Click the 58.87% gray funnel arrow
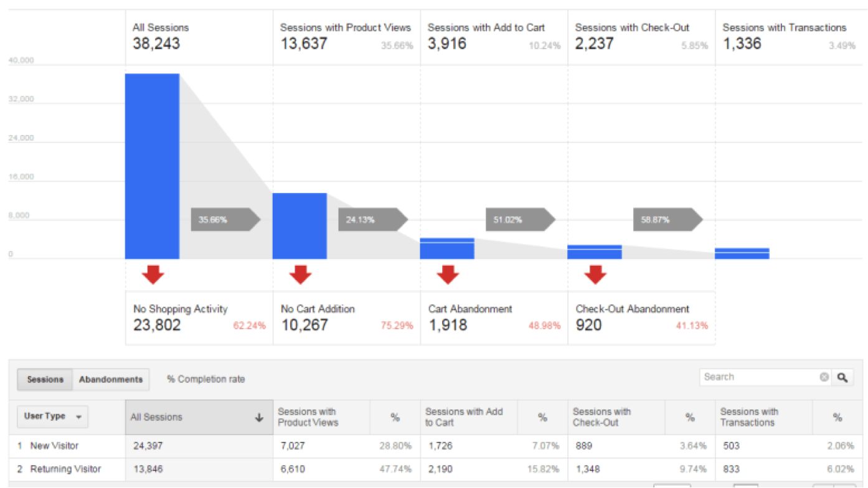 pyautogui.click(x=668, y=220)
